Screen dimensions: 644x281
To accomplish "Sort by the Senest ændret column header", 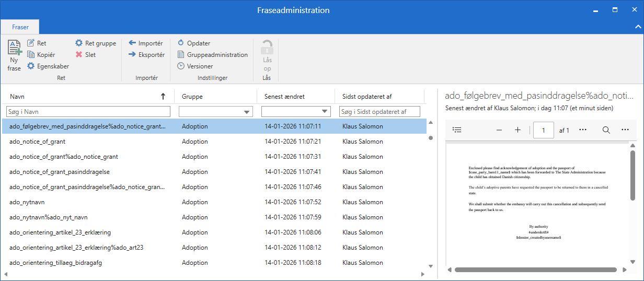I will (x=296, y=97).
